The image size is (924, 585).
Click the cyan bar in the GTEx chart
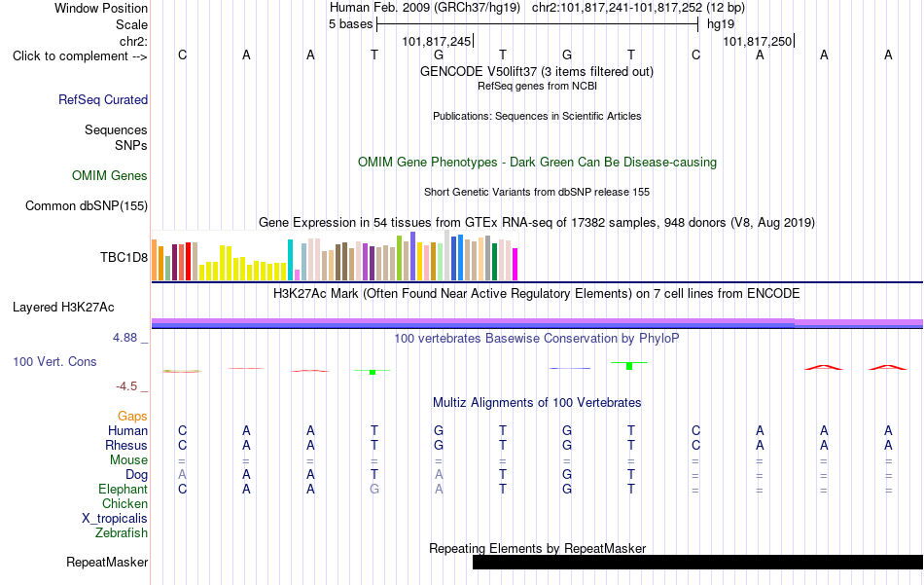[x=290, y=260]
